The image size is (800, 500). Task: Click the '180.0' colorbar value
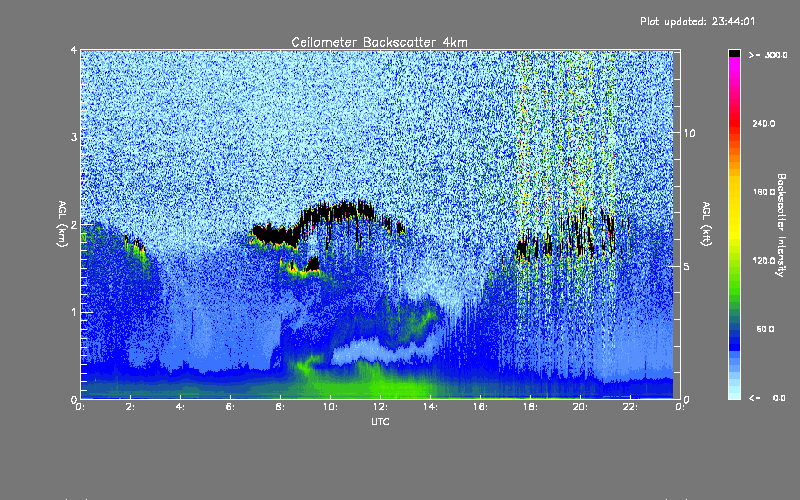pyautogui.click(x=764, y=192)
